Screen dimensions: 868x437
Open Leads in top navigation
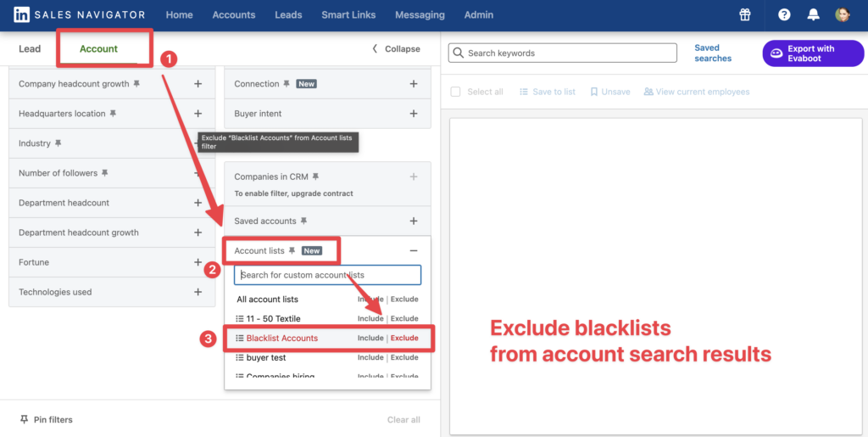pyautogui.click(x=288, y=15)
